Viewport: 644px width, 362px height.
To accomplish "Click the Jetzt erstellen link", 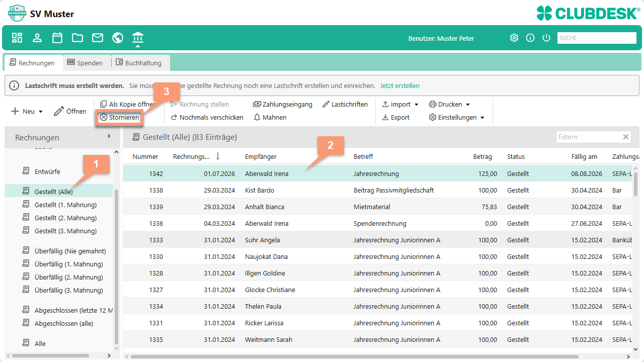I will pyautogui.click(x=399, y=86).
